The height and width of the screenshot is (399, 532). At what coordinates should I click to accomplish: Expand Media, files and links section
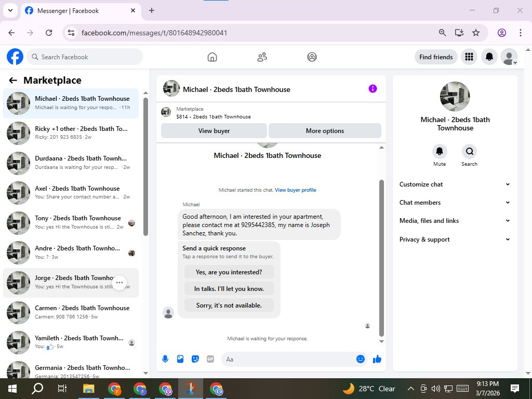(x=455, y=220)
